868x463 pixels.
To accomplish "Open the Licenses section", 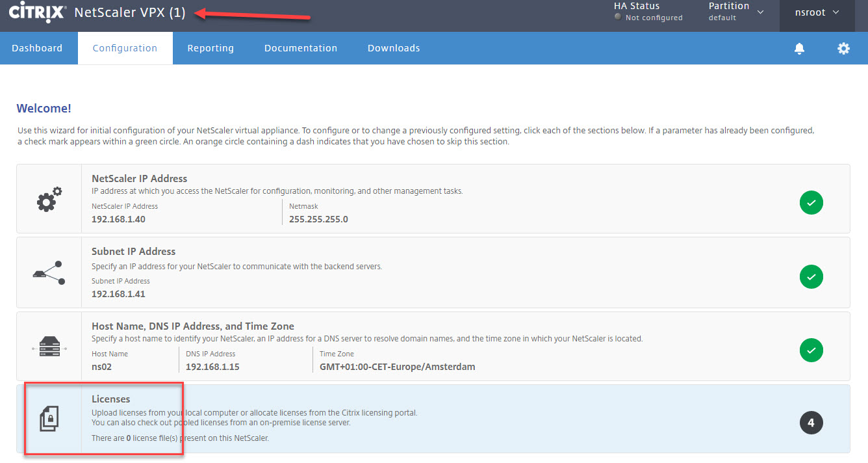I will point(433,419).
